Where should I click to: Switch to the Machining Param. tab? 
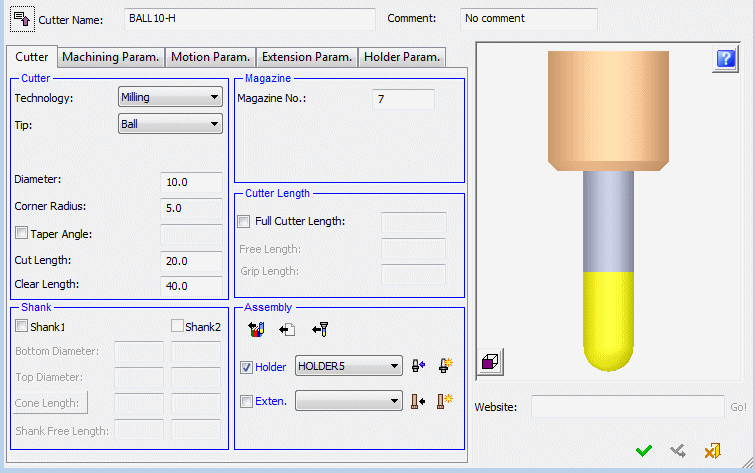click(110, 57)
